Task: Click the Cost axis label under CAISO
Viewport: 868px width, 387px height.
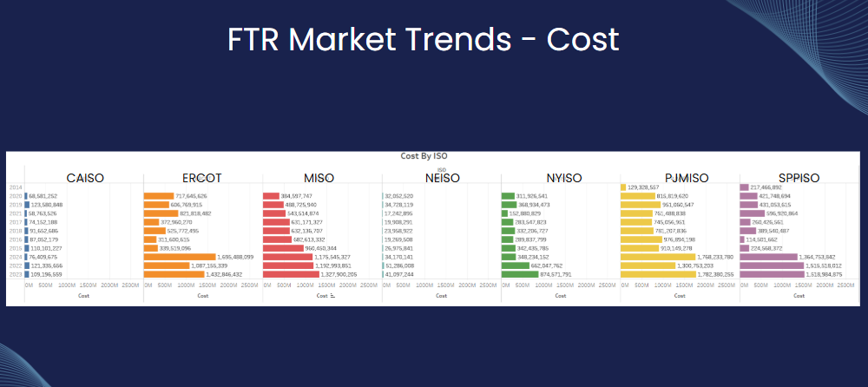Action: click(83, 296)
